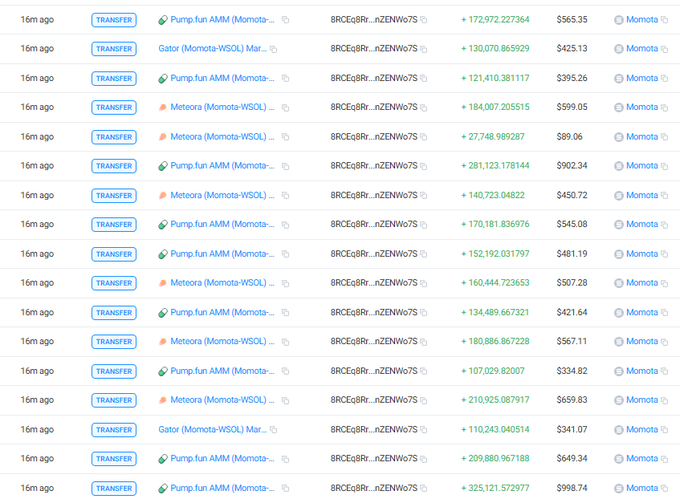Open Pump.fun AMM link in $481.19 row

click(x=222, y=254)
